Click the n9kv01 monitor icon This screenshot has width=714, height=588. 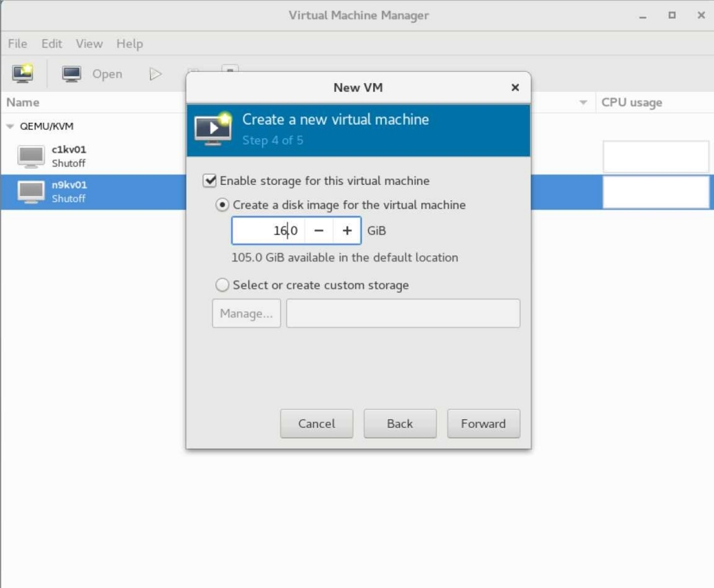click(31, 192)
